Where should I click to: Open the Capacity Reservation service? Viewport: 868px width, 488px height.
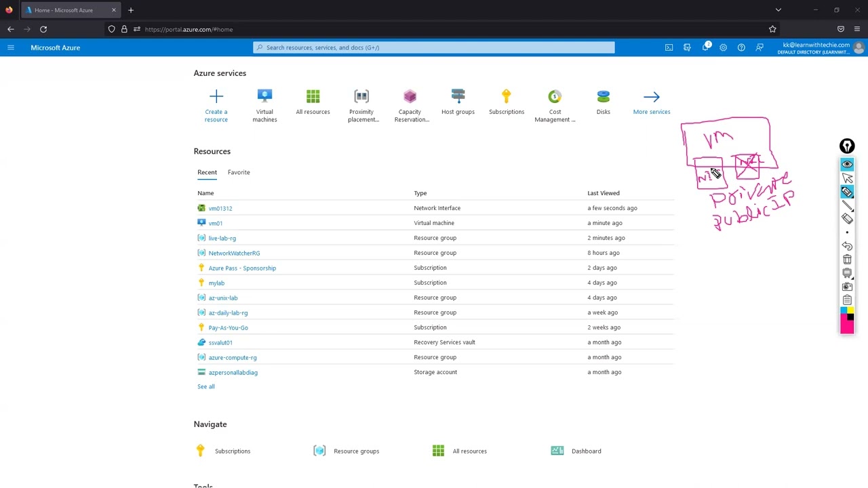(410, 106)
